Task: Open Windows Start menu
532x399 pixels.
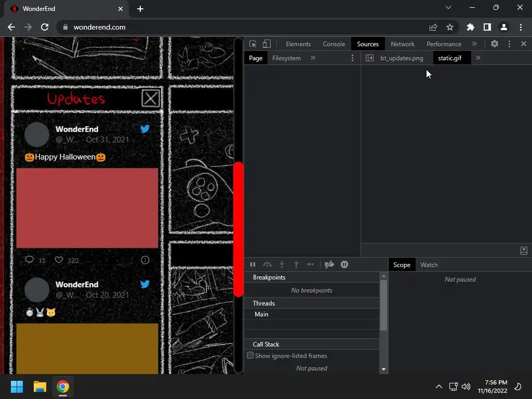Action: [x=17, y=387]
